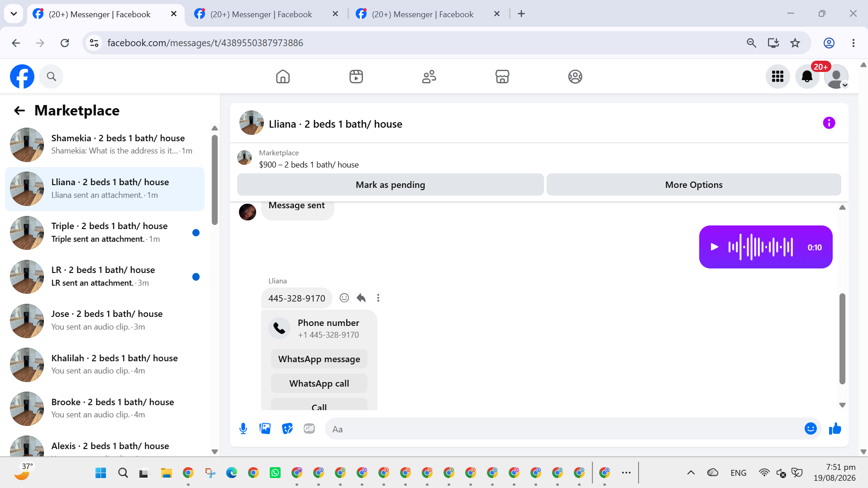Screen dimensions: 868x488
Task: Open conversation information for Lliana chat
Action: 829,123
